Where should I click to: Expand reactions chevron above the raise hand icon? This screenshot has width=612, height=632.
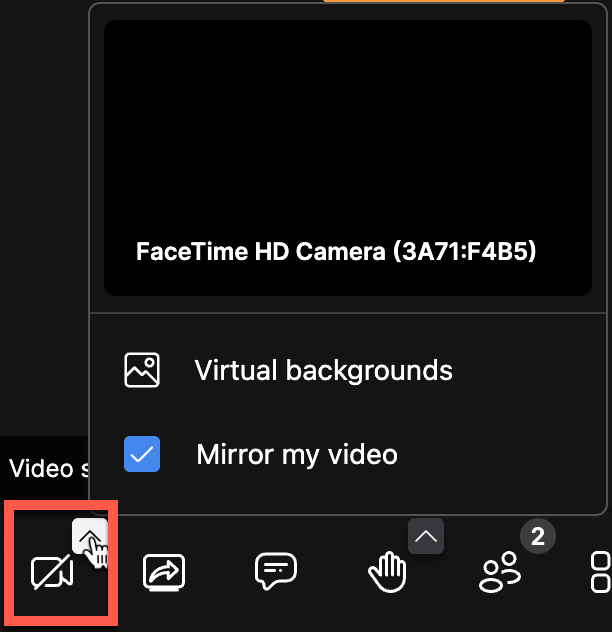point(426,536)
